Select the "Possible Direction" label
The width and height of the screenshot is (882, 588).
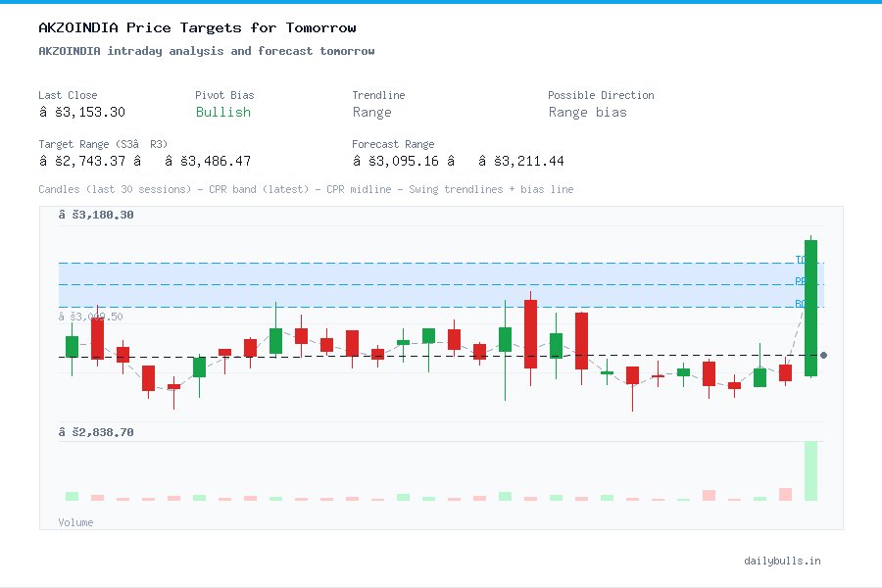[601, 95]
